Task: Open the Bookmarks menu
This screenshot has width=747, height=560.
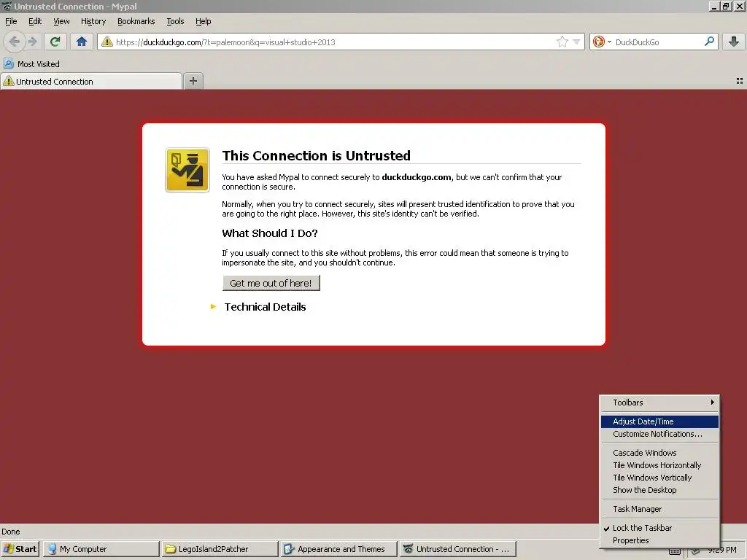Action: click(136, 21)
